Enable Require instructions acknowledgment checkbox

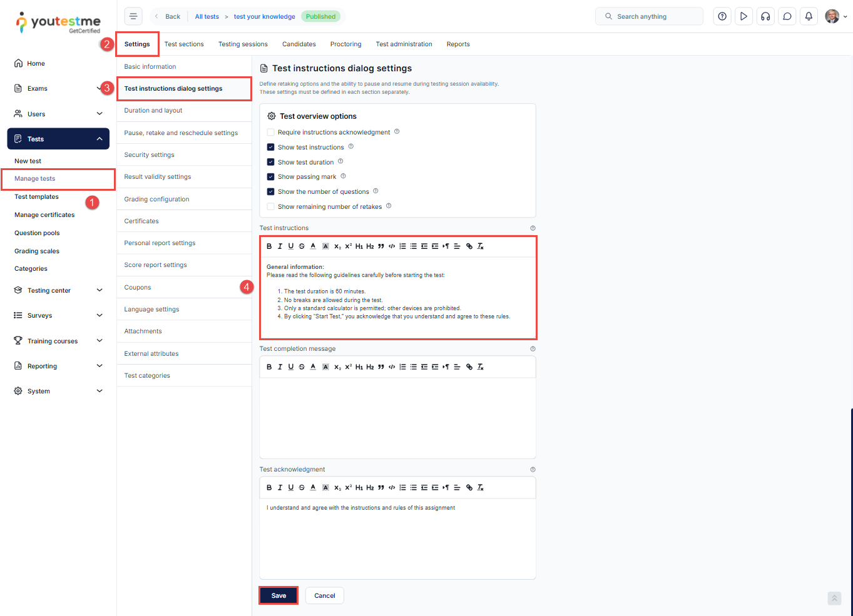(271, 133)
